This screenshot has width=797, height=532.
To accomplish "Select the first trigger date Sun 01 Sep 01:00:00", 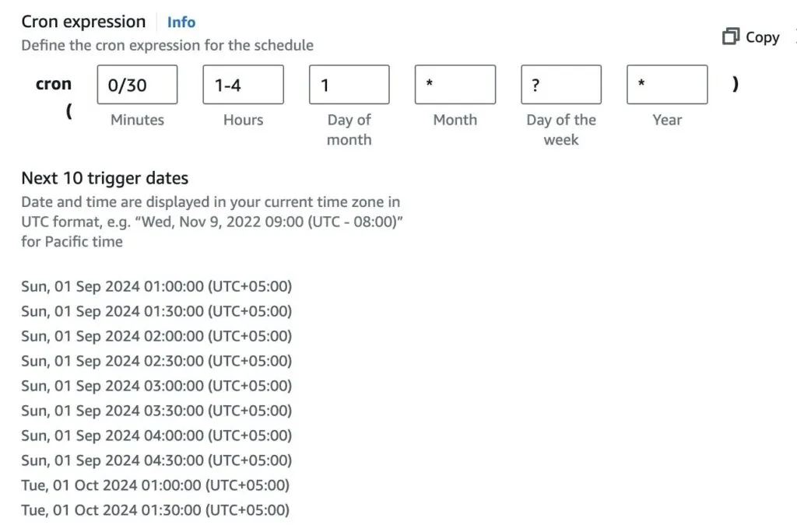I will [156, 286].
